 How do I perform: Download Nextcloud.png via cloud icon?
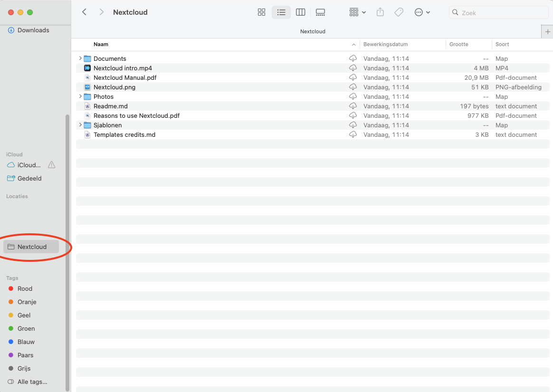(x=353, y=87)
